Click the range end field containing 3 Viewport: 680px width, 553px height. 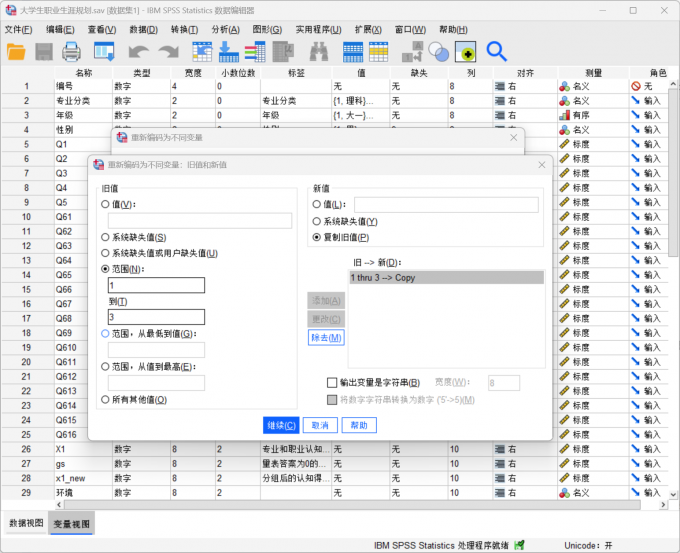(x=156, y=317)
